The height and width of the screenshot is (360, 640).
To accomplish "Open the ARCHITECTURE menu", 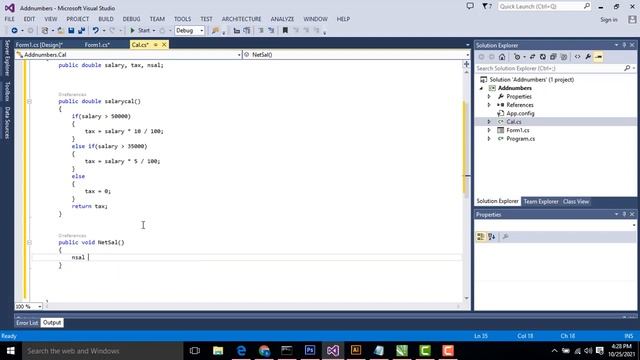I will [242, 19].
